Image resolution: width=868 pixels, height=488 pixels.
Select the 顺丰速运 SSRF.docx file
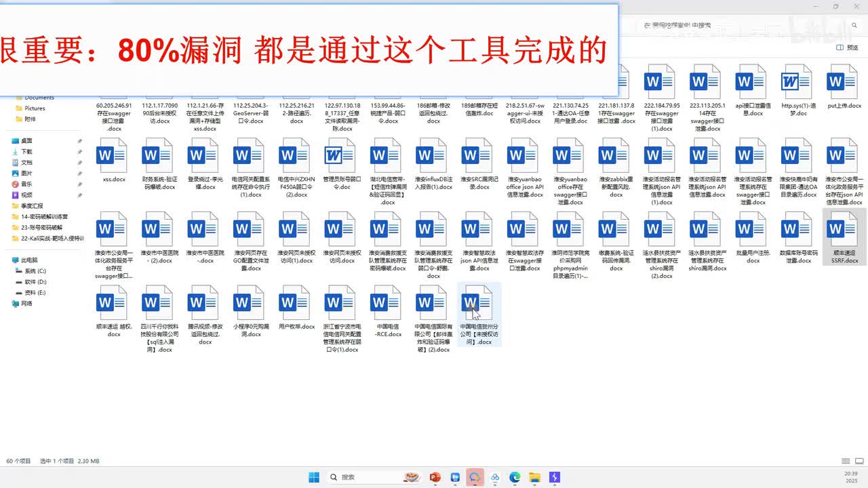pos(844,238)
